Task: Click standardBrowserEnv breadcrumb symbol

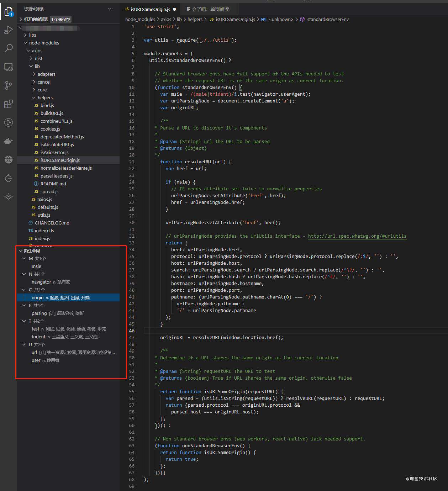Action: coord(328,20)
